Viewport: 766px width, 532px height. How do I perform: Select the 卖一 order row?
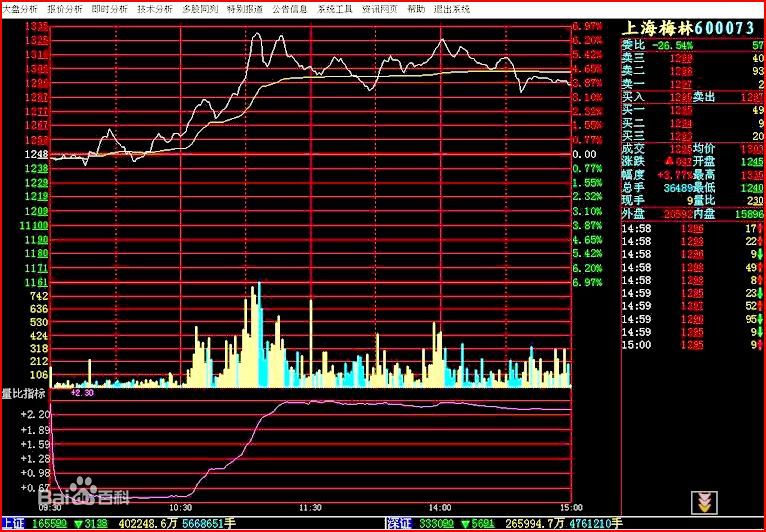693,84
